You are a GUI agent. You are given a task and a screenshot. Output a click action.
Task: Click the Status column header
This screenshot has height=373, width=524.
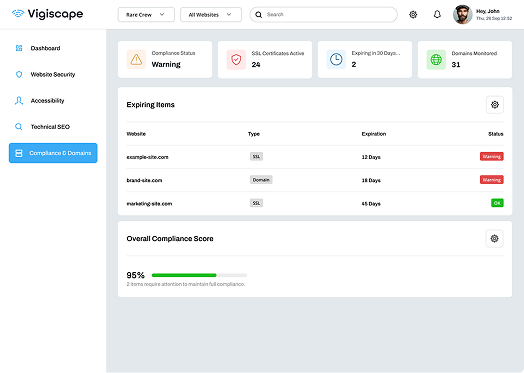pyautogui.click(x=496, y=134)
